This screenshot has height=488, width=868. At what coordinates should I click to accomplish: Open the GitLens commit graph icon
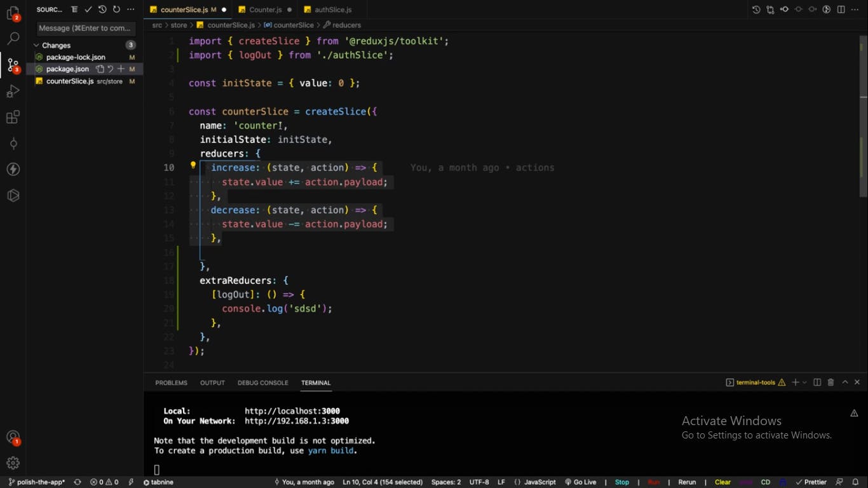tap(13, 144)
